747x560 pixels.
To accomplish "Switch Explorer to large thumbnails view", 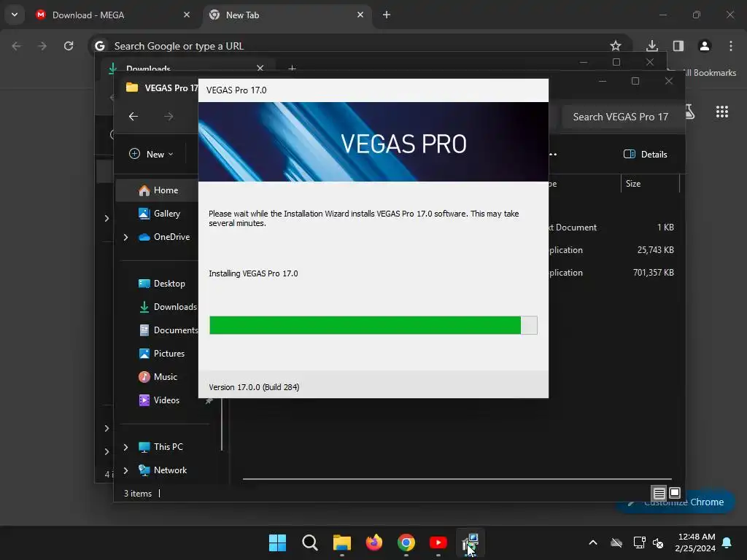I will (x=675, y=493).
